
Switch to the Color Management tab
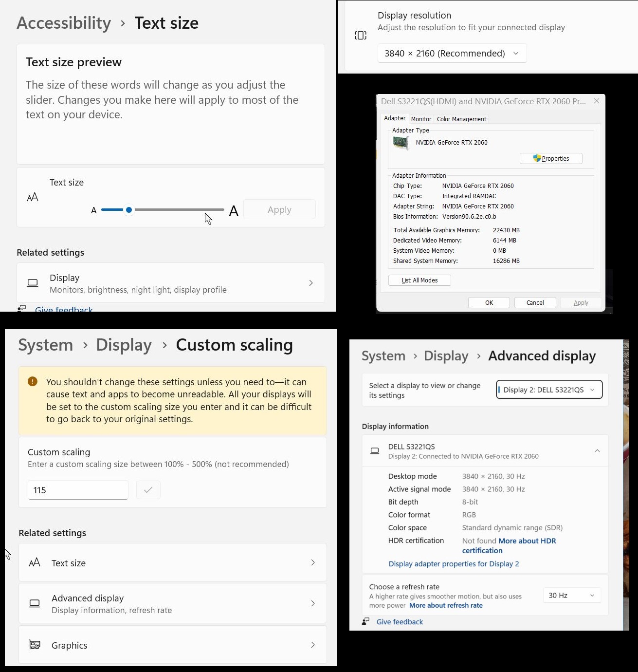pos(461,119)
